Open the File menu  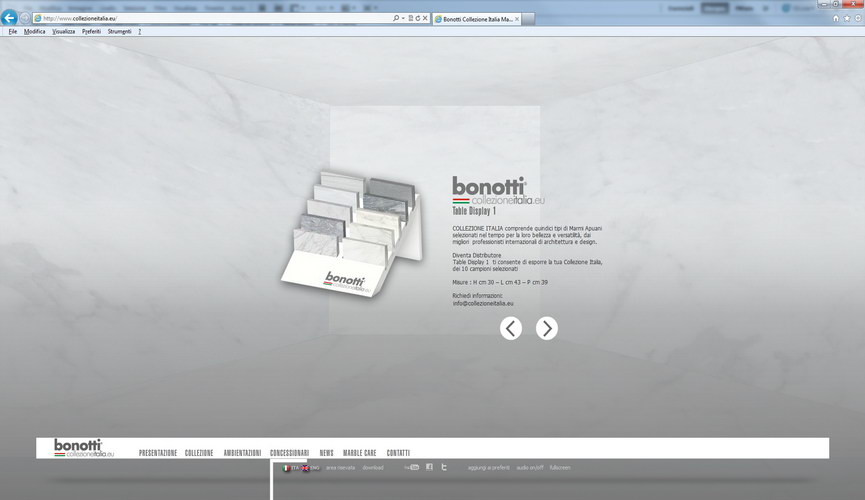click(x=13, y=31)
